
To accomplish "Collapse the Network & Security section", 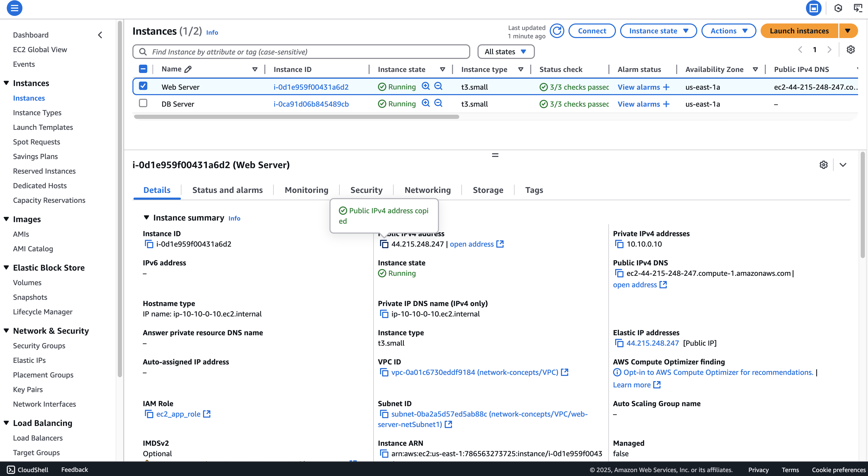I will (6, 331).
